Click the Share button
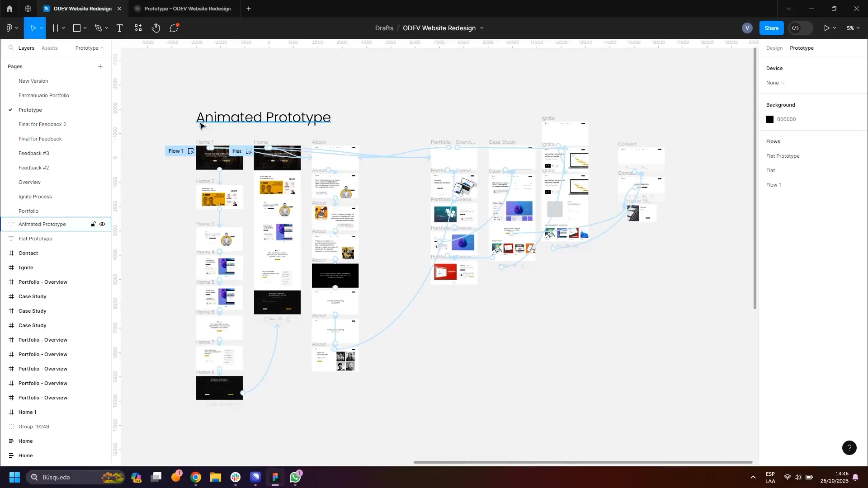This screenshot has height=488, width=868. 771,28
